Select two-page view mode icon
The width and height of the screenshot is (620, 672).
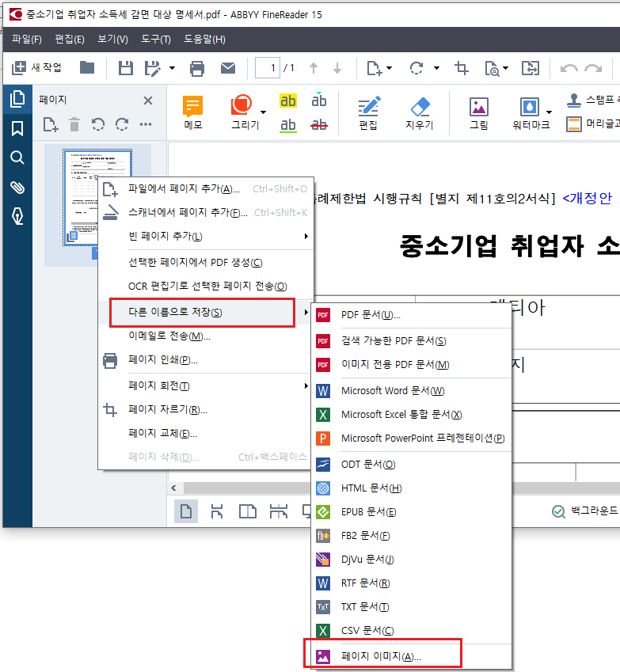point(248,511)
